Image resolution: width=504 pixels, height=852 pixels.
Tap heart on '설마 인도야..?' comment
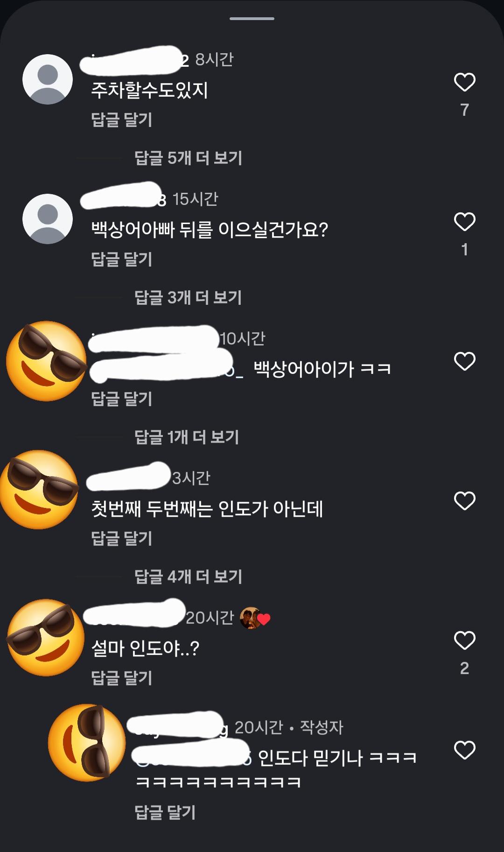point(464,641)
